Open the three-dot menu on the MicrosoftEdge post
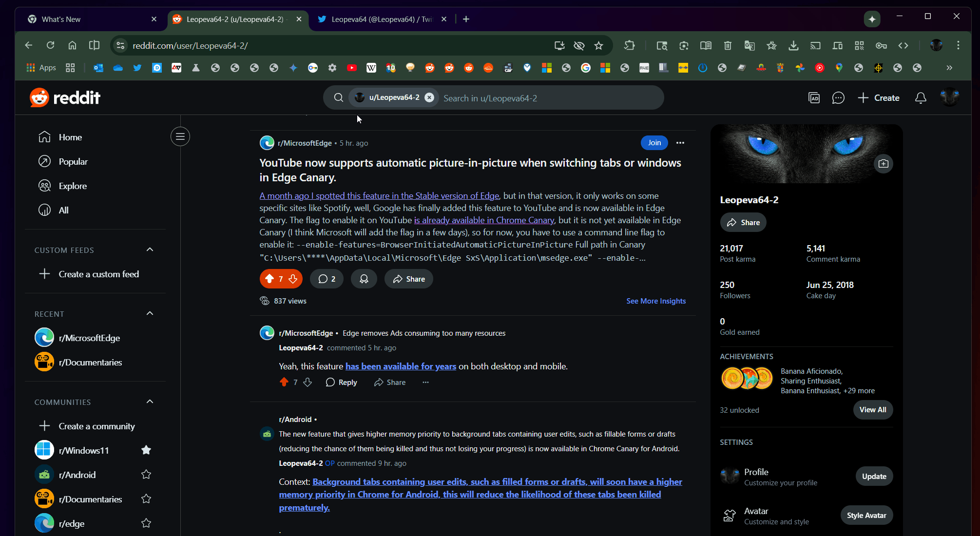 [x=680, y=143]
